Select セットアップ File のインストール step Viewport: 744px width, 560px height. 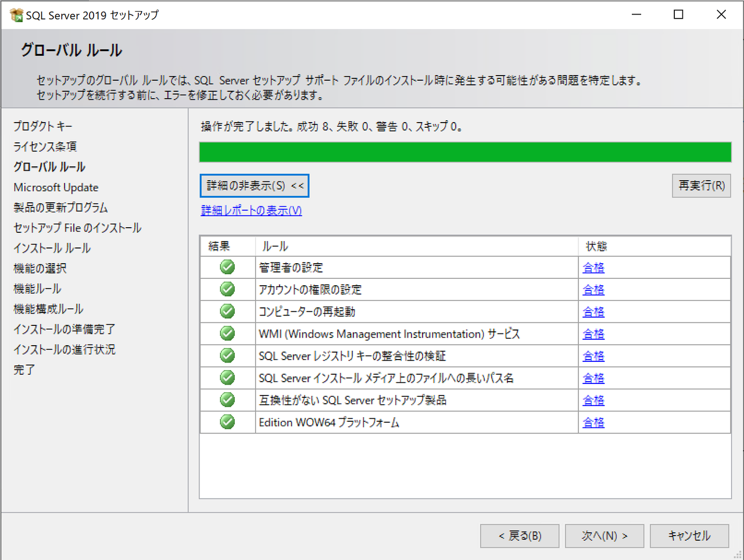tap(77, 228)
